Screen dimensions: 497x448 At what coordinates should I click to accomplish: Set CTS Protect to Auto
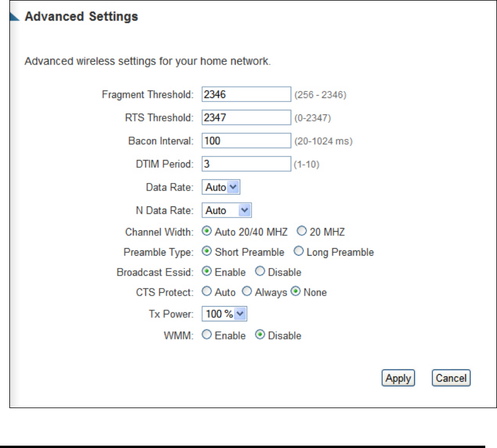click(207, 291)
